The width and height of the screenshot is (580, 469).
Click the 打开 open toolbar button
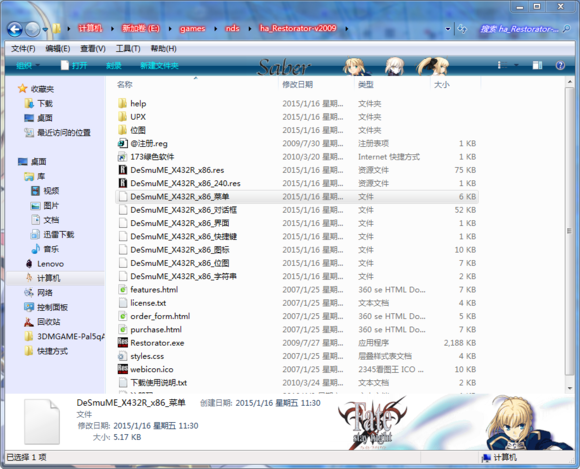point(74,65)
